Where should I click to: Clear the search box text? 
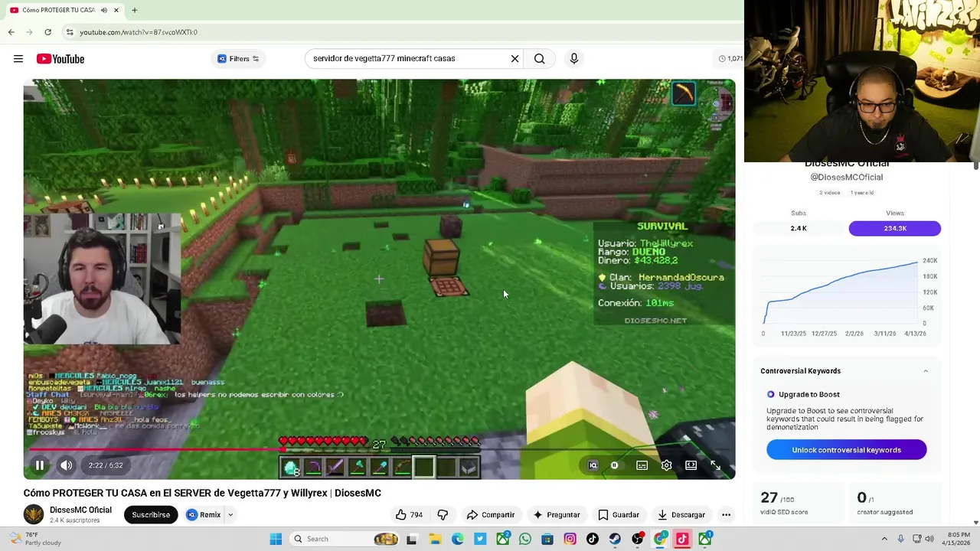(514, 58)
